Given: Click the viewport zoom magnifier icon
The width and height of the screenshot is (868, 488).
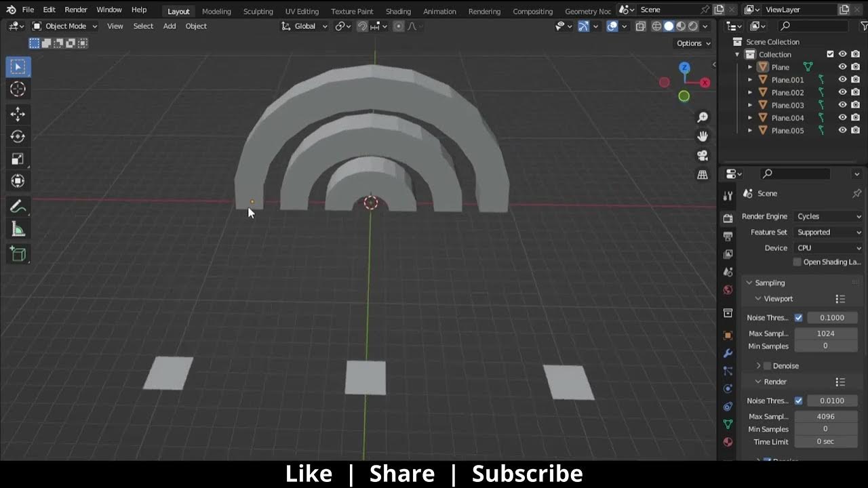Looking at the screenshot, I should [x=703, y=117].
